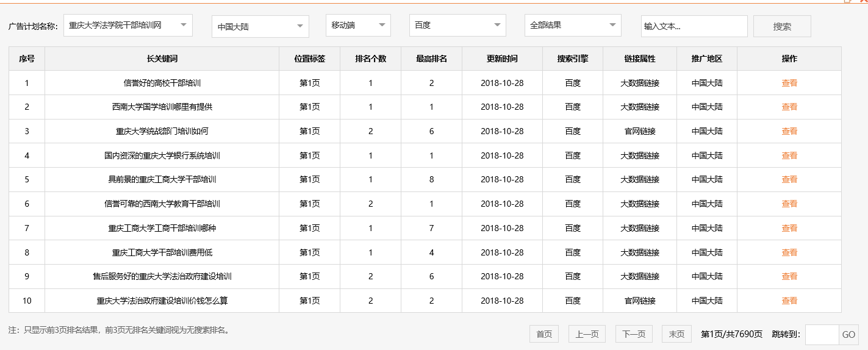The height and width of the screenshot is (350, 868).
Task: Open 查看 for 重庆工商大学工商干部培训哪种
Action: point(789,228)
